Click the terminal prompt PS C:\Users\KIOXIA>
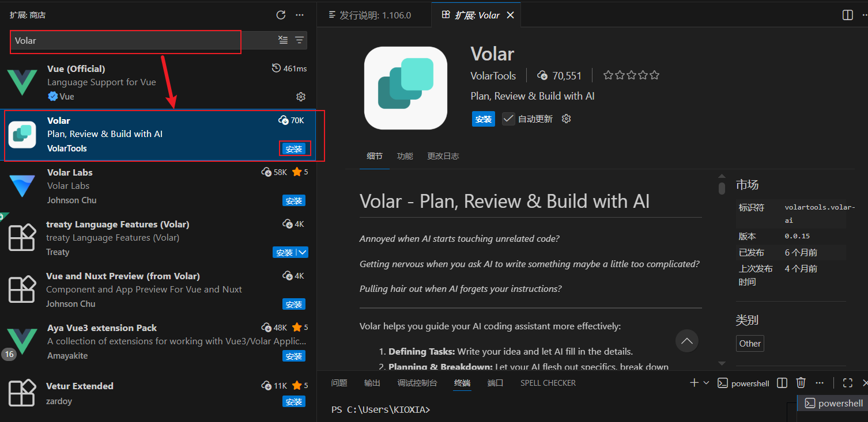 [x=381, y=410]
